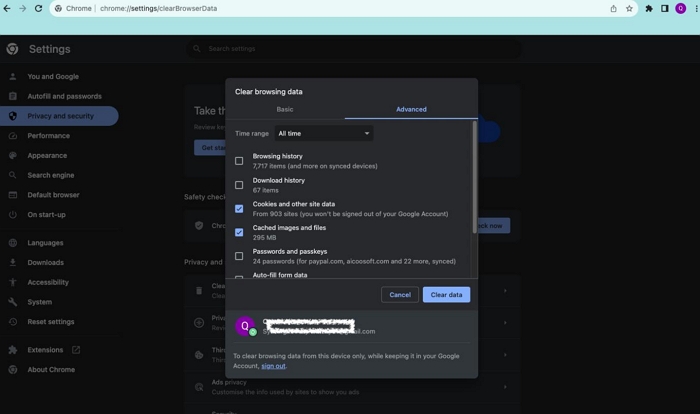Click the Appearance palette icon
This screenshot has height=414, width=700.
(x=13, y=155)
